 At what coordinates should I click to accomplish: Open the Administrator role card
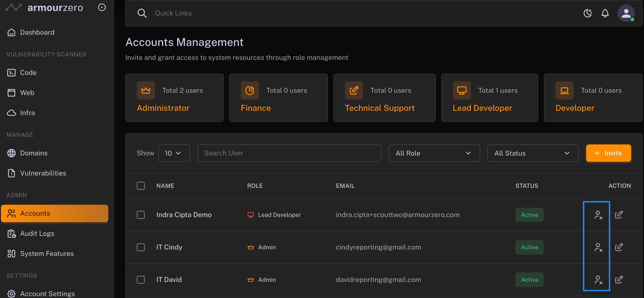click(x=174, y=98)
